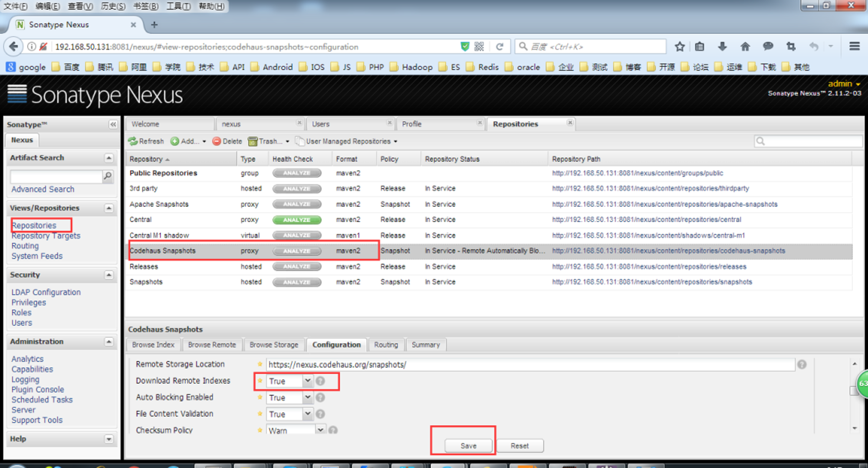Close the Repositories tab in Nexus panel

(570, 123)
